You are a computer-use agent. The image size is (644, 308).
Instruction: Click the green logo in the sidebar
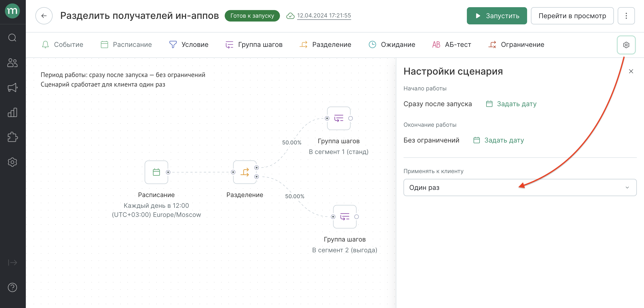pos(12,11)
